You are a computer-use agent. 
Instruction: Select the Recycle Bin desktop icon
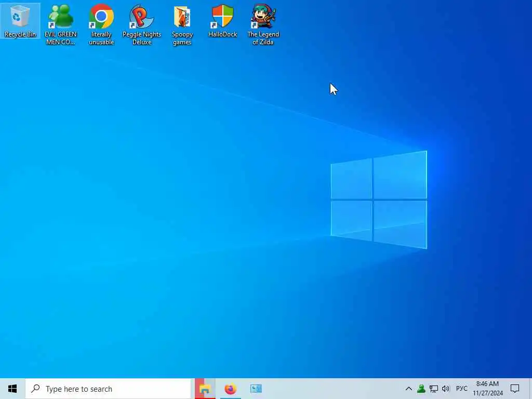point(20,21)
